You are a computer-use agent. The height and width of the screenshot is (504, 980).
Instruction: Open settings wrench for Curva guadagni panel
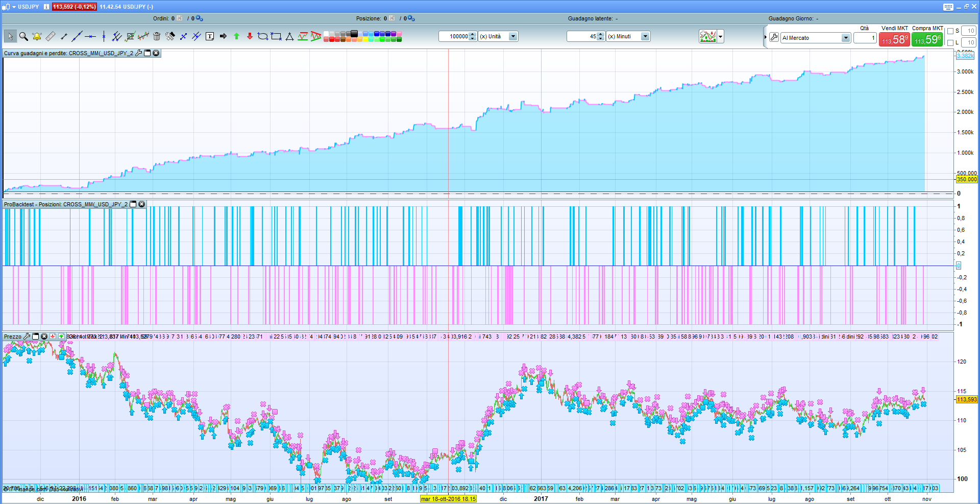click(138, 53)
